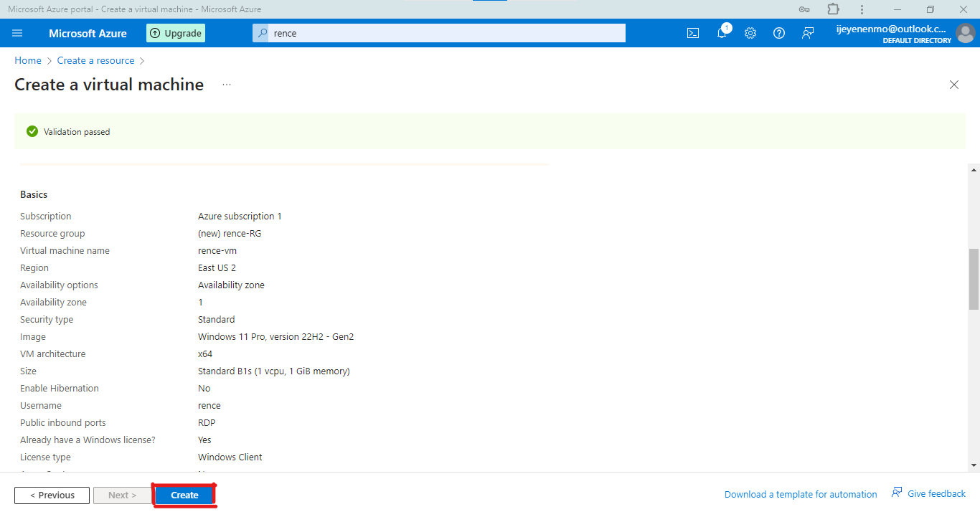
Task: Click the 'rence' username value
Action: (x=209, y=406)
